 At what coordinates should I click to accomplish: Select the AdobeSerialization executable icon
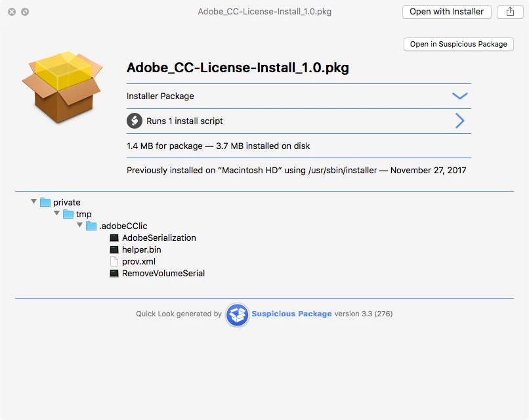[114, 238]
